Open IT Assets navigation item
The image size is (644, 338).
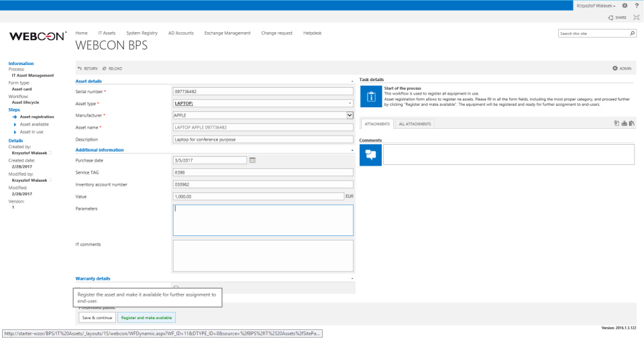pos(107,34)
